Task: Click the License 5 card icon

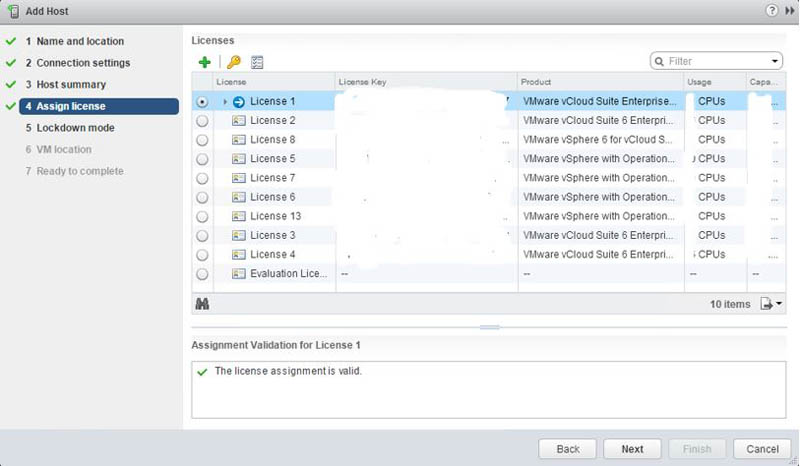Action: pyautogui.click(x=238, y=159)
